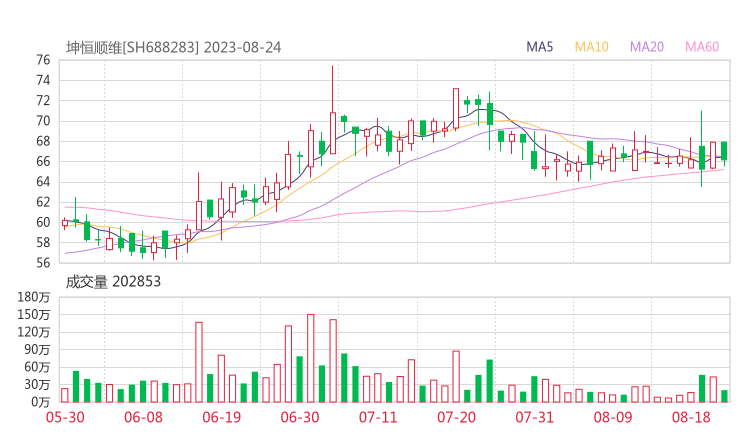Click the 120万 volume axis label
This screenshot has width=740, height=440.
pos(34,332)
